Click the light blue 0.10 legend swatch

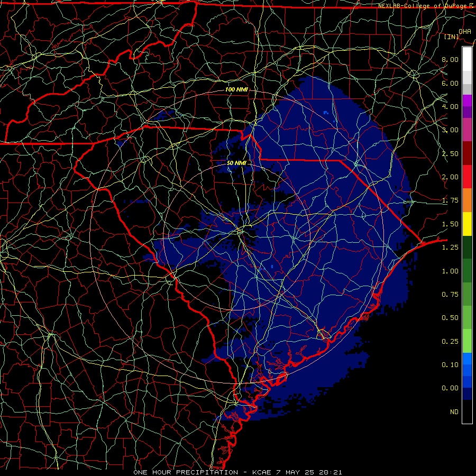pos(467,359)
